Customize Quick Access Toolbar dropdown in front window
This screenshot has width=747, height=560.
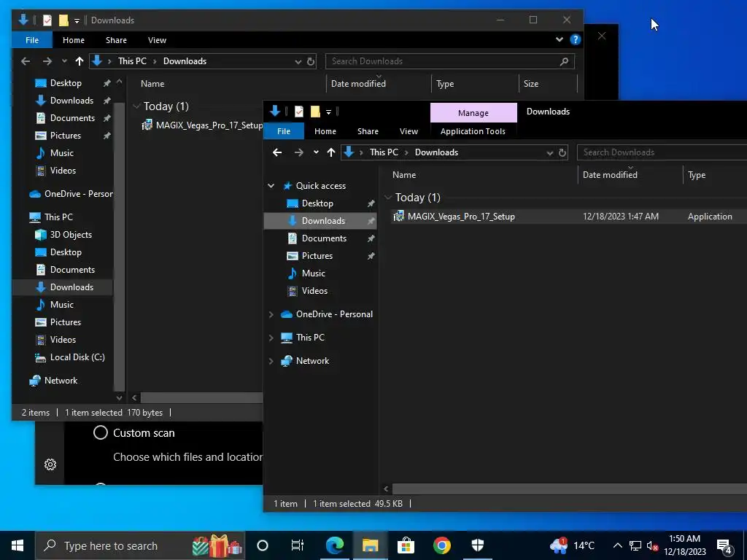pos(328,112)
